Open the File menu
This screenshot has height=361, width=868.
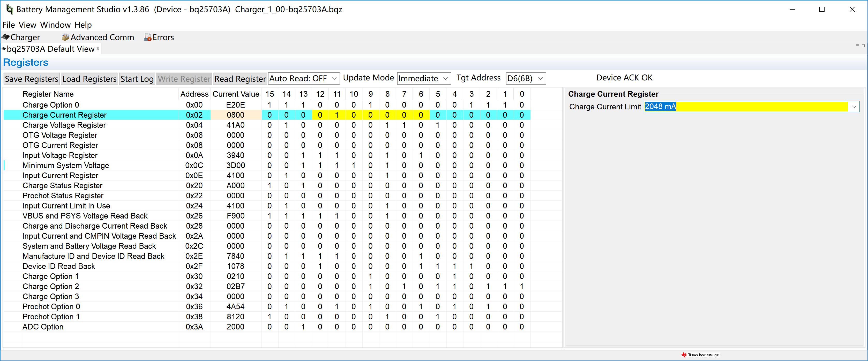9,25
